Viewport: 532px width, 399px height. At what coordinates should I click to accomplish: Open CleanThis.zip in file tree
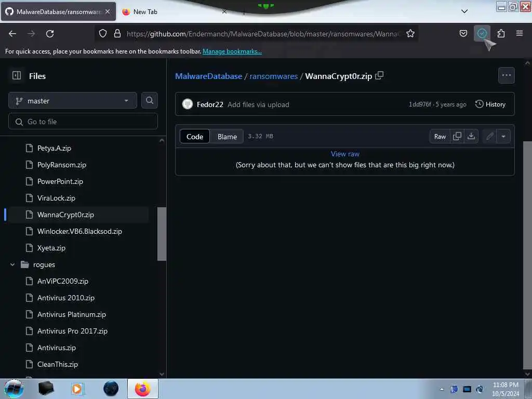[x=58, y=364]
